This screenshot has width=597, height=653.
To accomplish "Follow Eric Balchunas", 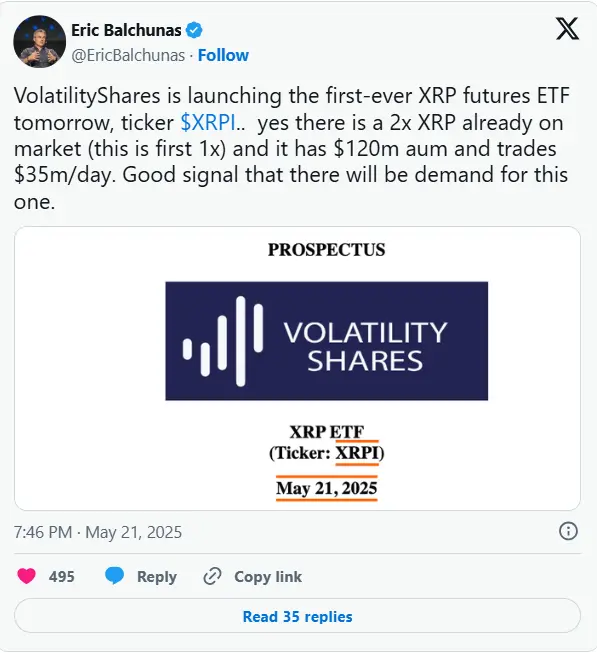I will coord(223,55).
